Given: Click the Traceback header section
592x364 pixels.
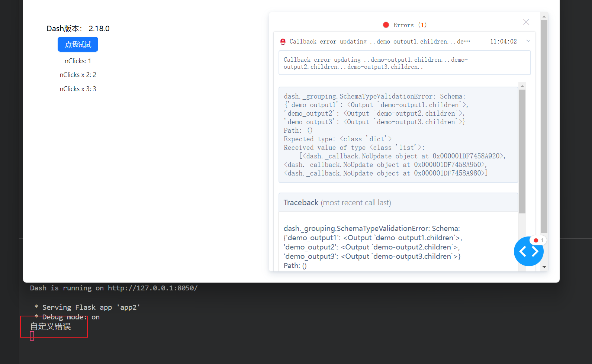Looking at the screenshot, I should pyautogui.click(x=398, y=203).
